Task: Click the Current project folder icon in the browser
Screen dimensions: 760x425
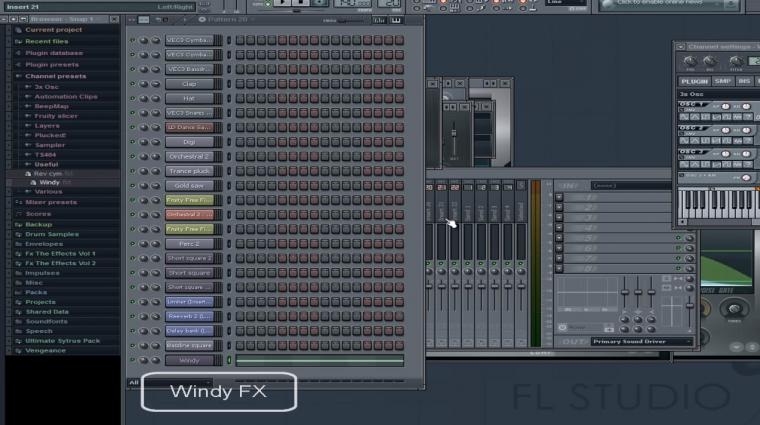Action: coord(18,30)
